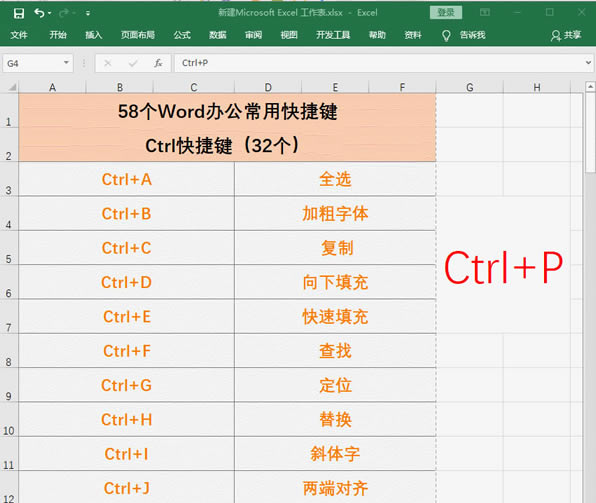This screenshot has height=503, width=596.
Task: Click the Undo arrow icon
Action: (39, 13)
